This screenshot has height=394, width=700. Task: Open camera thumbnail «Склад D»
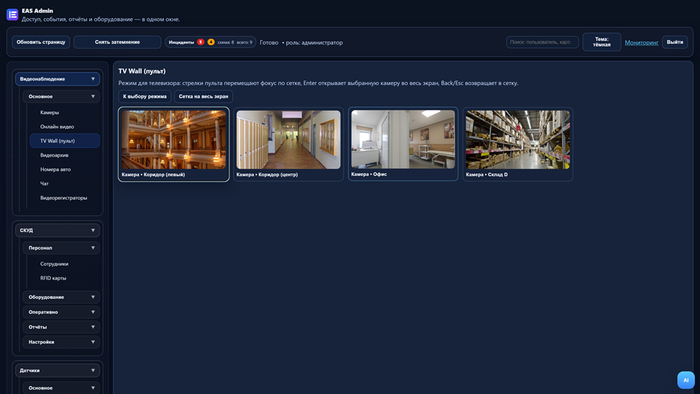point(518,144)
